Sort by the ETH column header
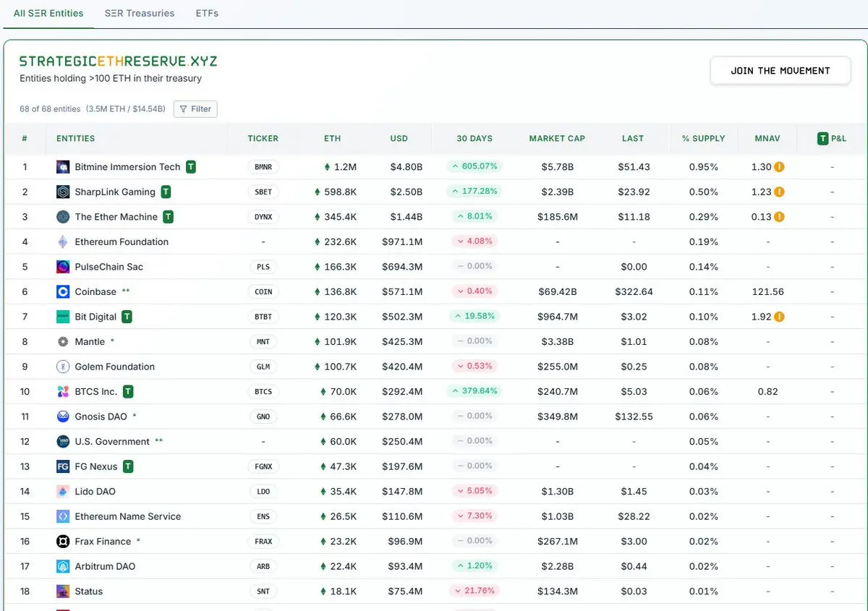The height and width of the screenshot is (611, 868). pos(333,139)
